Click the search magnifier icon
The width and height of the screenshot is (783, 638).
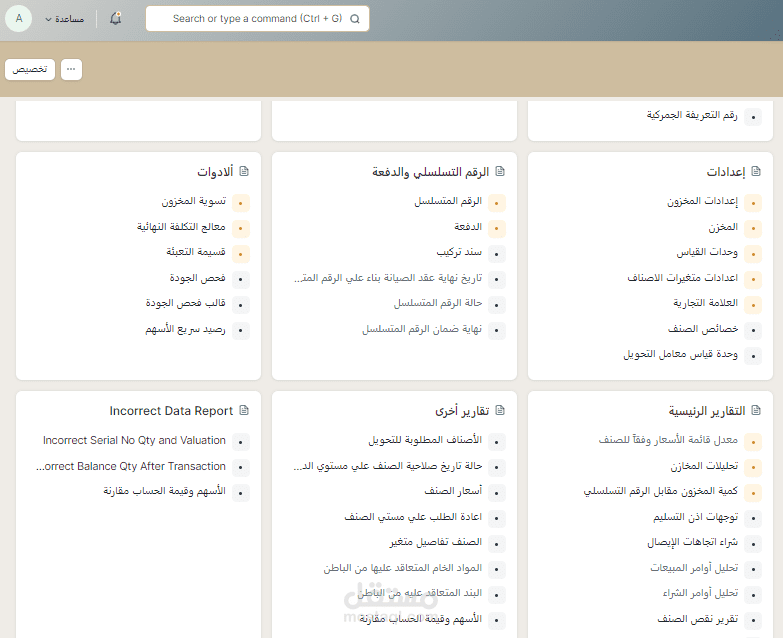355,19
